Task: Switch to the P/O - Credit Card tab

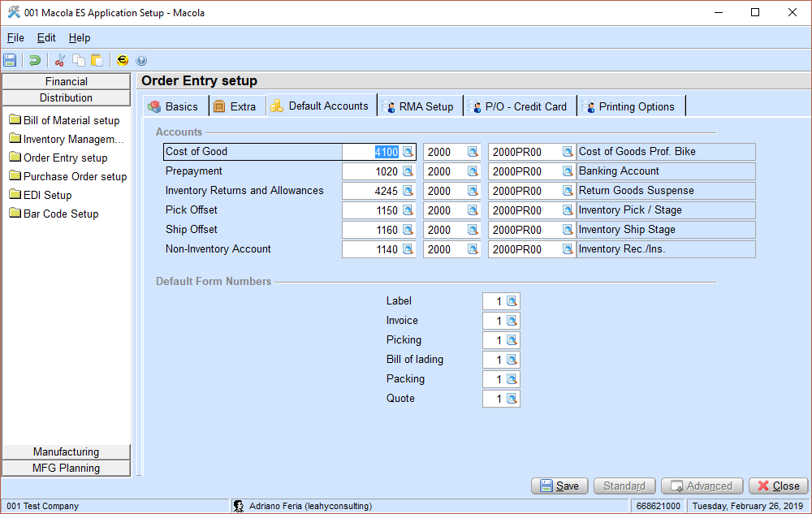Action: tap(520, 106)
